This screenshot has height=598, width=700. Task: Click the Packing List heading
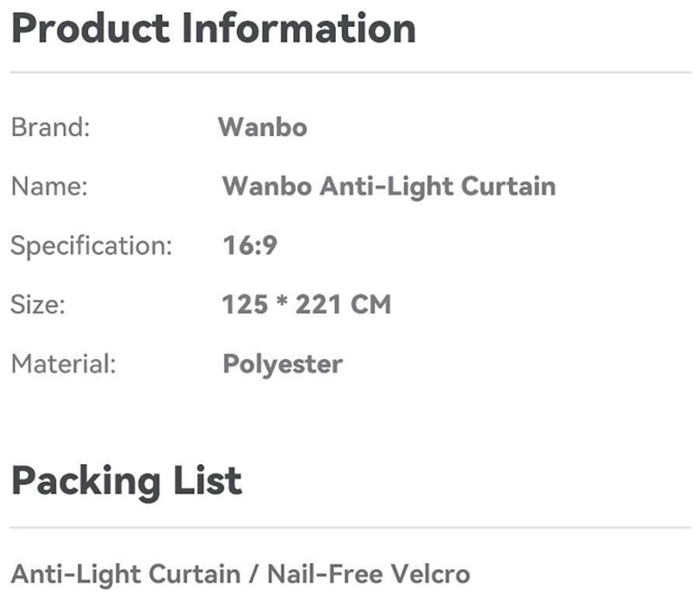(x=126, y=482)
